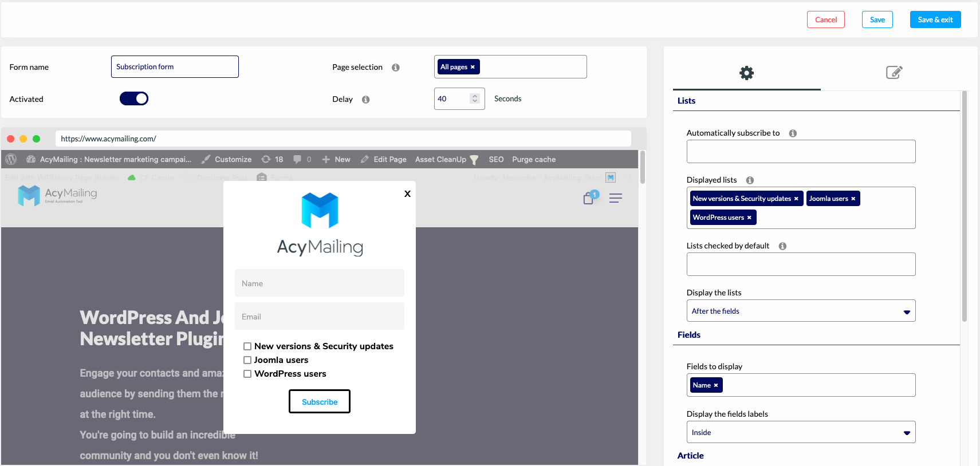This screenshot has height=466, width=980.
Task: Click the red window close dot
Action: 10,139
